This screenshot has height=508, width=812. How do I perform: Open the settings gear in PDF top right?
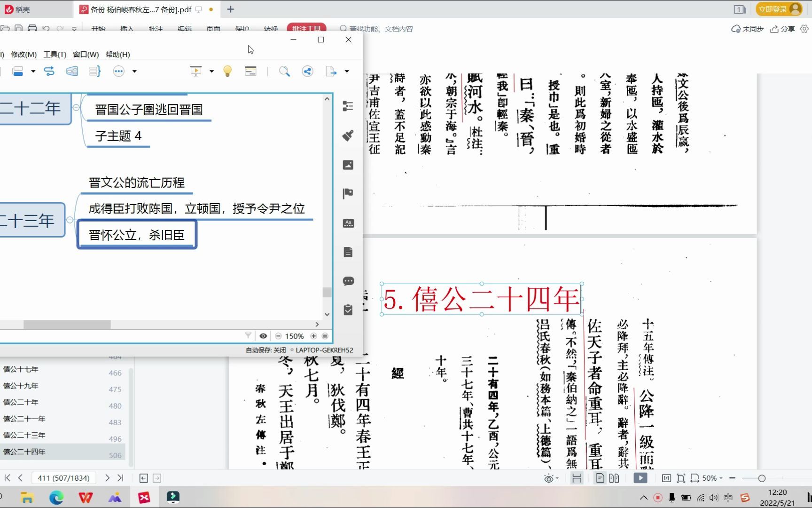(x=804, y=29)
